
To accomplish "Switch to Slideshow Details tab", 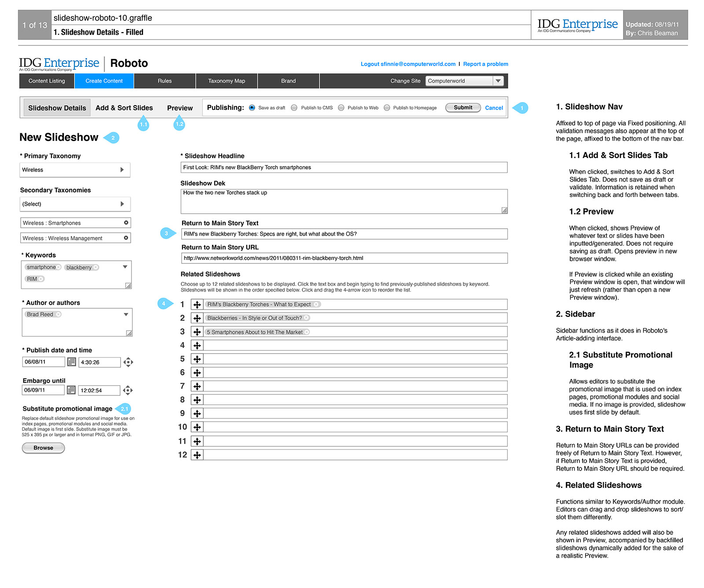I will tap(57, 108).
